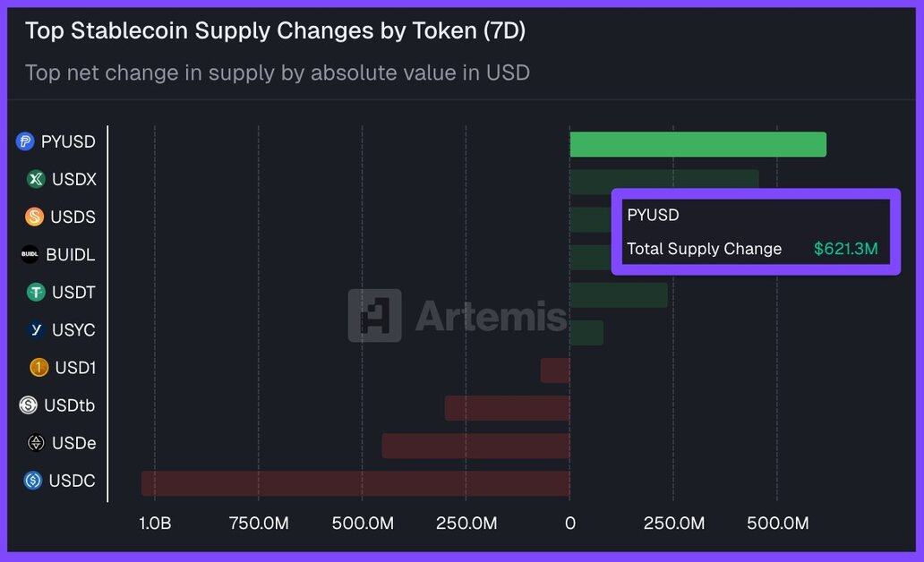Select the USYC token icon
924x562 pixels.
[x=36, y=329]
